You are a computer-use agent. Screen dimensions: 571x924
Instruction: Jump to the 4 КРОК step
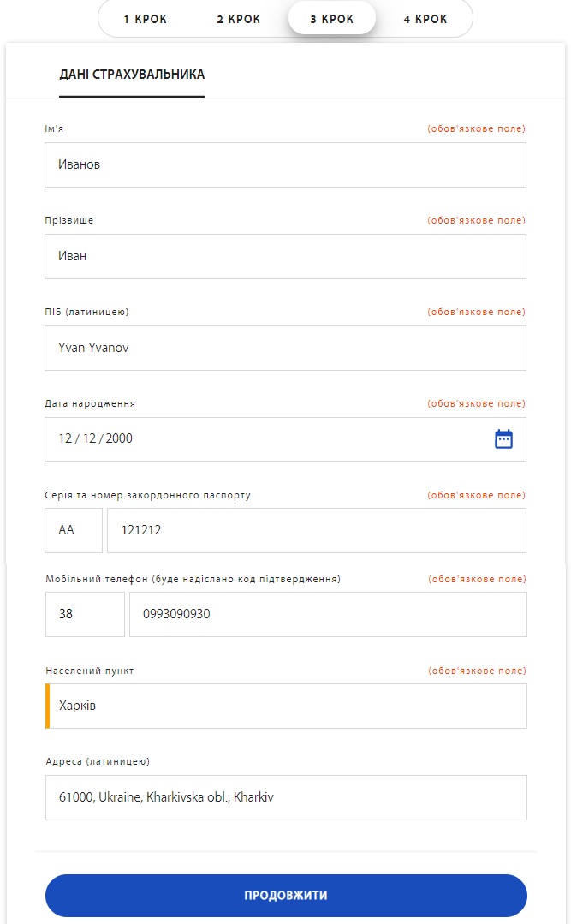pos(425,19)
